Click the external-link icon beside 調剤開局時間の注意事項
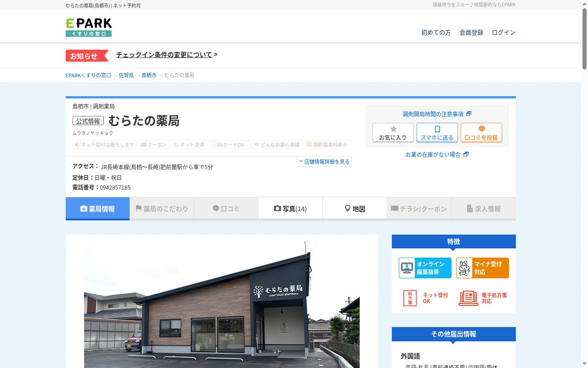The width and height of the screenshot is (588, 368). [x=469, y=114]
